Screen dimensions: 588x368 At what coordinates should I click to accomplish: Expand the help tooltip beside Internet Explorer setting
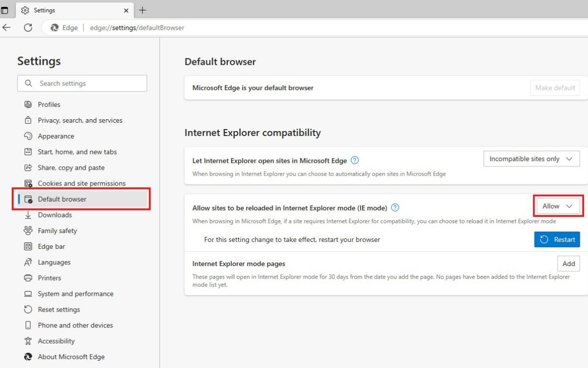click(x=354, y=160)
